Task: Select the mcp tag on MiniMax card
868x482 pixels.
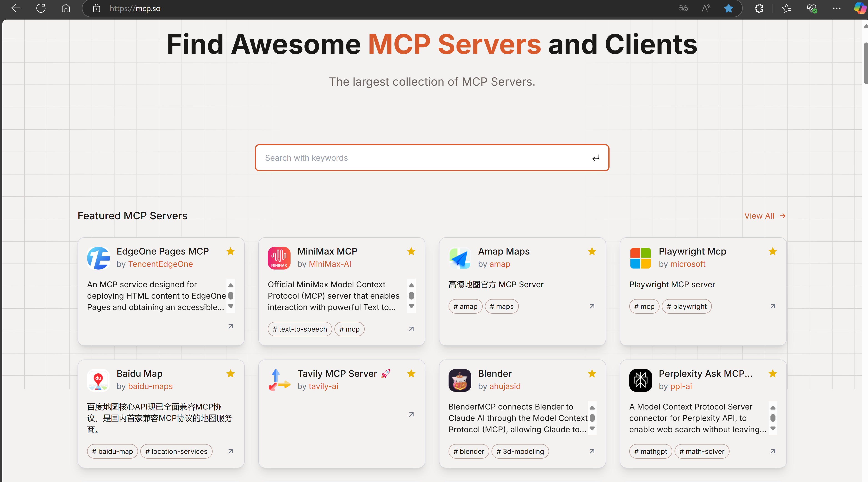Action: tap(349, 329)
